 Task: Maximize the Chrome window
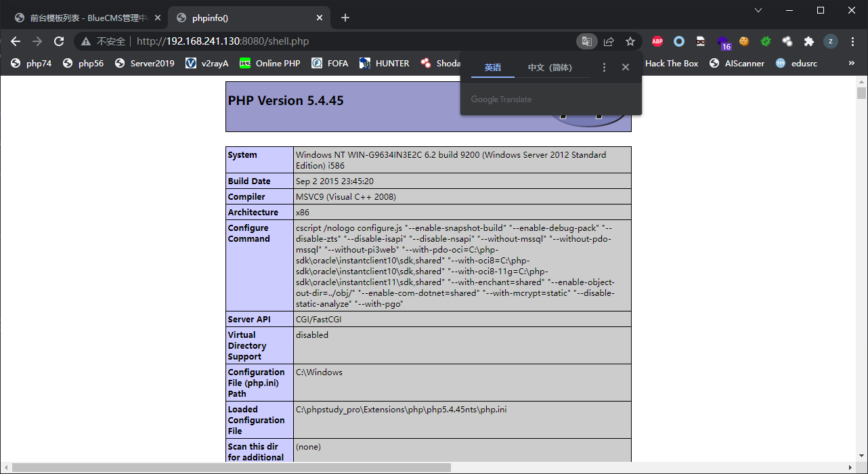pyautogui.click(x=820, y=9)
